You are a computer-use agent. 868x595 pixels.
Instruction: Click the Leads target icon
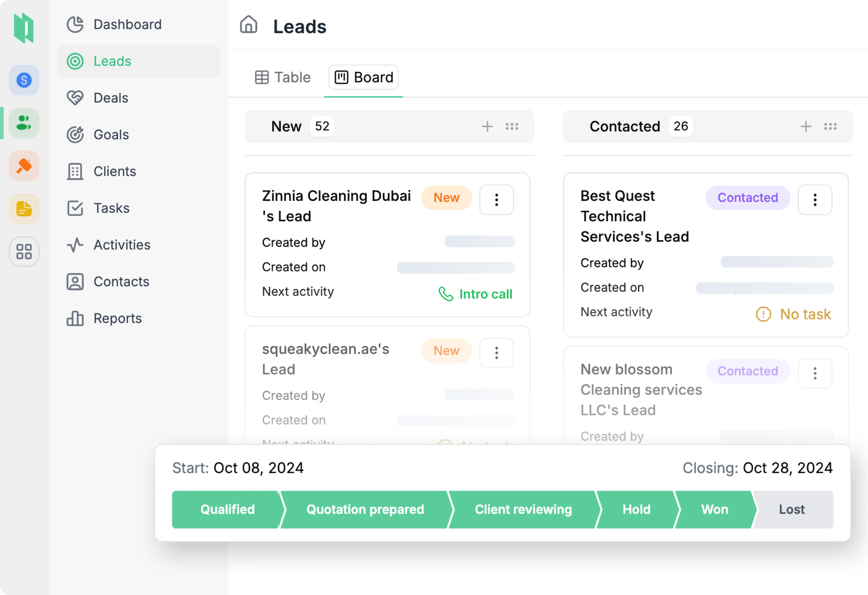[75, 61]
